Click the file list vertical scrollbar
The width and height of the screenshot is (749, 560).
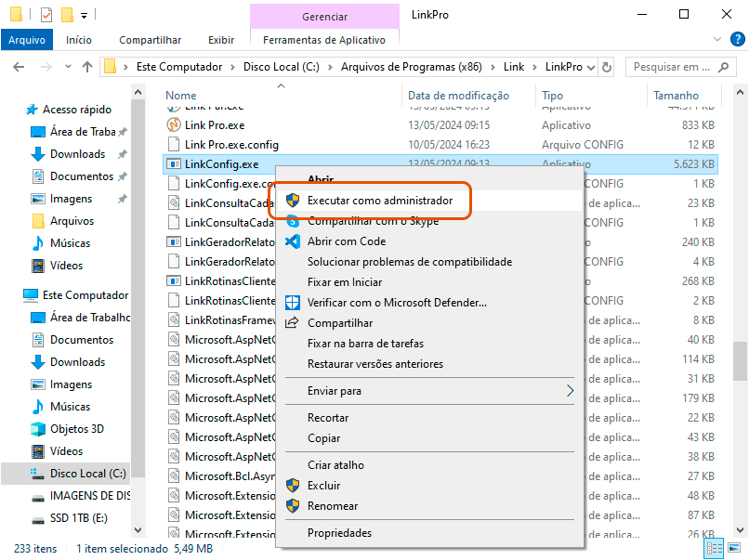(739, 360)
